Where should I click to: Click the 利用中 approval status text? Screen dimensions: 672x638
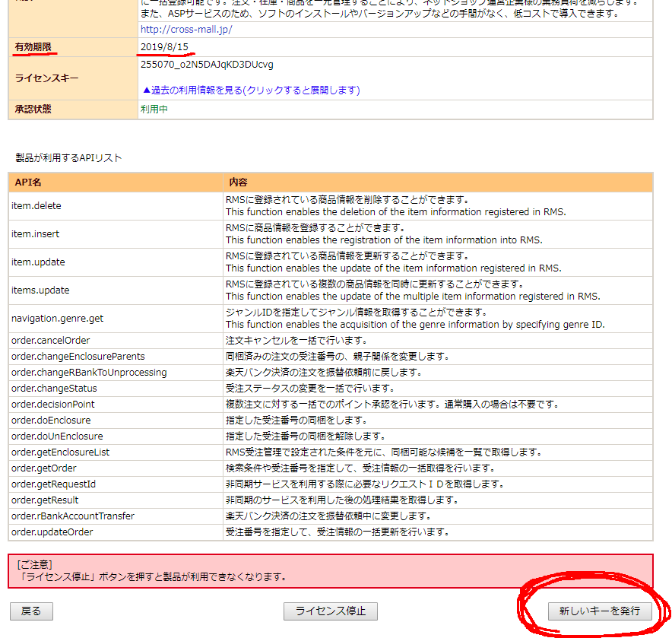[x=154, y=109]
